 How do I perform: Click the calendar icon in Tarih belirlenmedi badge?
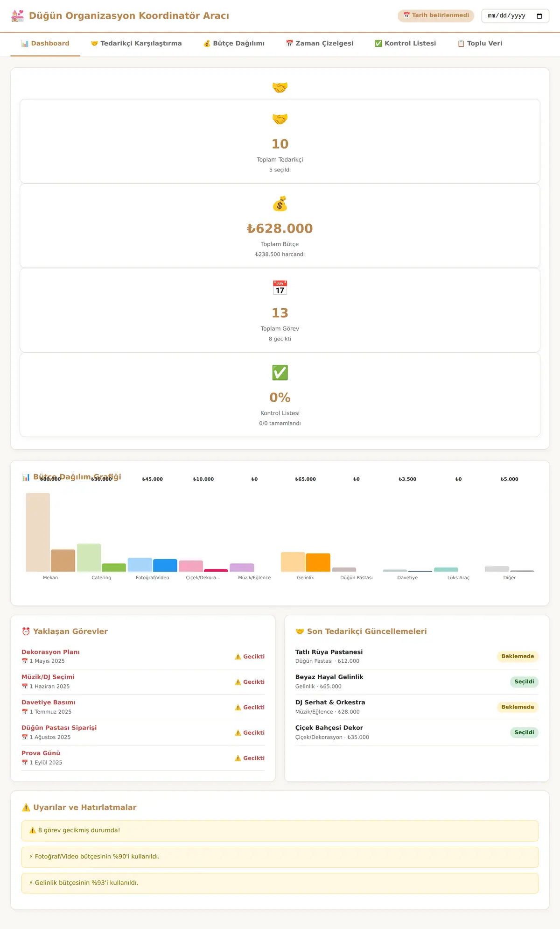tap(406, 15)
